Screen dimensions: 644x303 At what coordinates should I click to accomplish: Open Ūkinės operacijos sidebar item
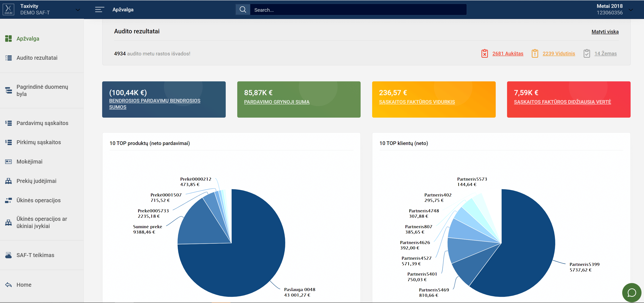(39, 200)
